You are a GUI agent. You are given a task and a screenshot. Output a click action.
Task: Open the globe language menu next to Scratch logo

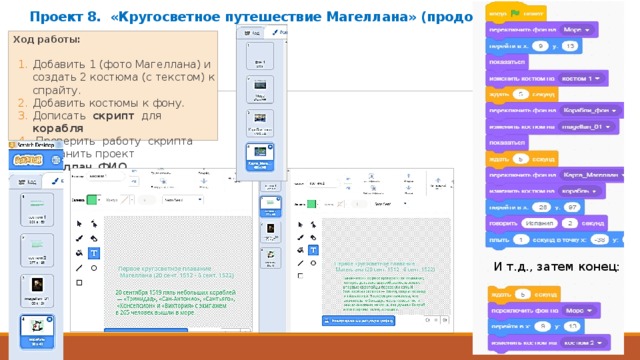click(x=56, y=160)
